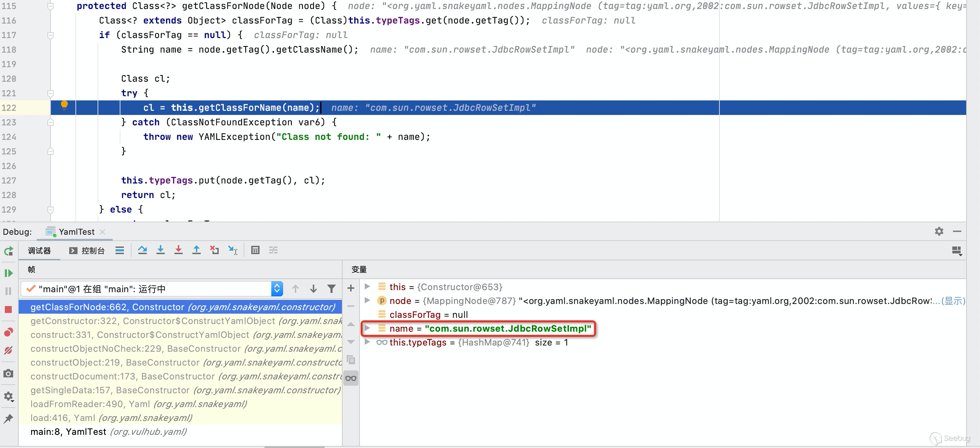Open the thread selector dropdown

pos(276,289)
